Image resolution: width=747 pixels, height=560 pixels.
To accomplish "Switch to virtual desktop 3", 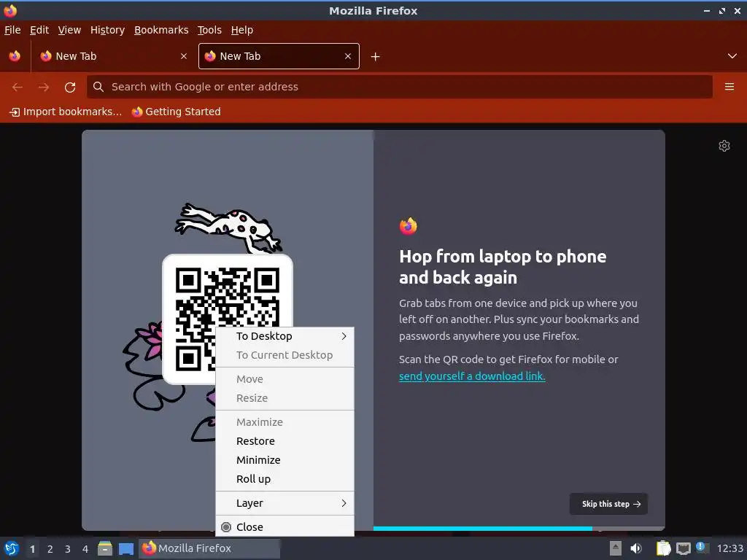I will pos(68,549).
